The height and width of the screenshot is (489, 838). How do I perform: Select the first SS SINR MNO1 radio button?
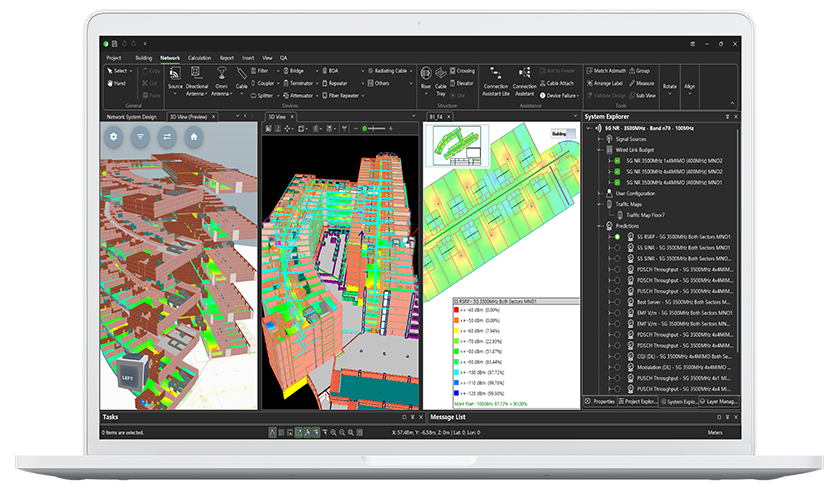point(617,247)
